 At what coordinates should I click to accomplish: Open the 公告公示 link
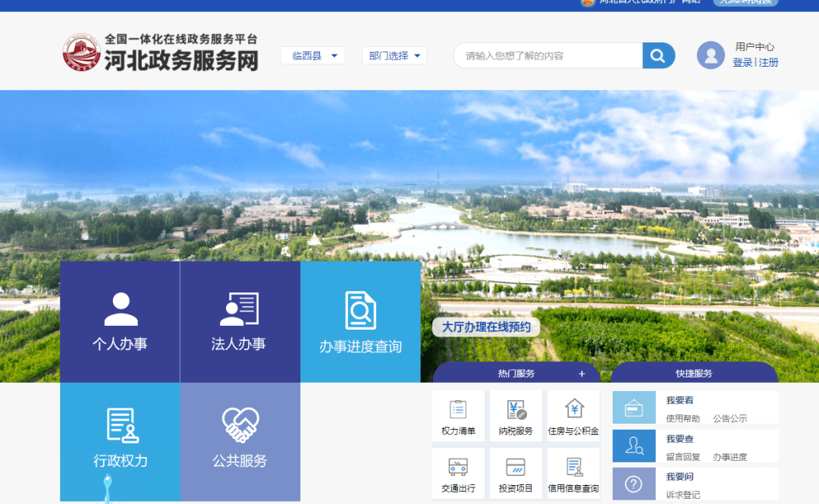point(730,418)
